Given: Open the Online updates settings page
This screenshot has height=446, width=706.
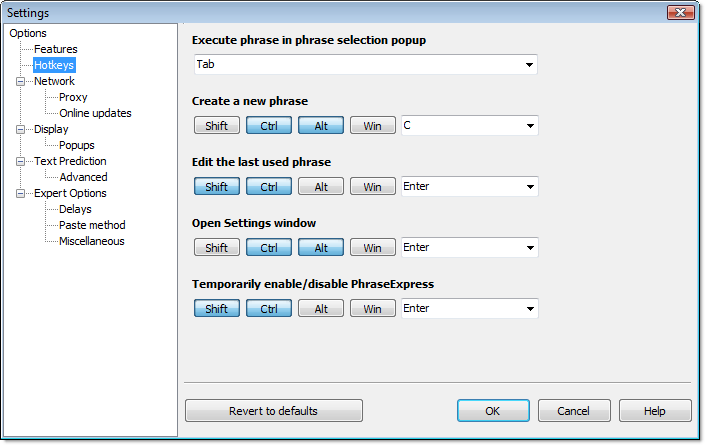Looking at the screenshot, I should click(95, 113).
